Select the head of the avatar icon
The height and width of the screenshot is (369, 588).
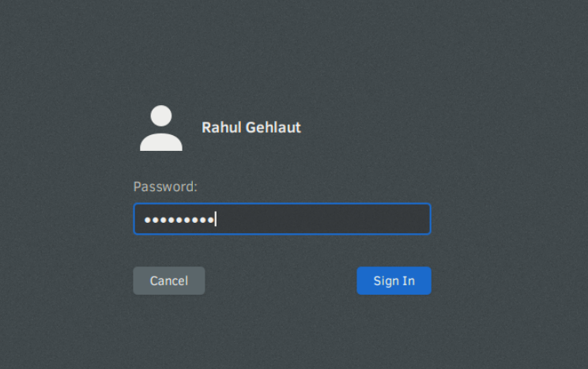tap(161, 116)
